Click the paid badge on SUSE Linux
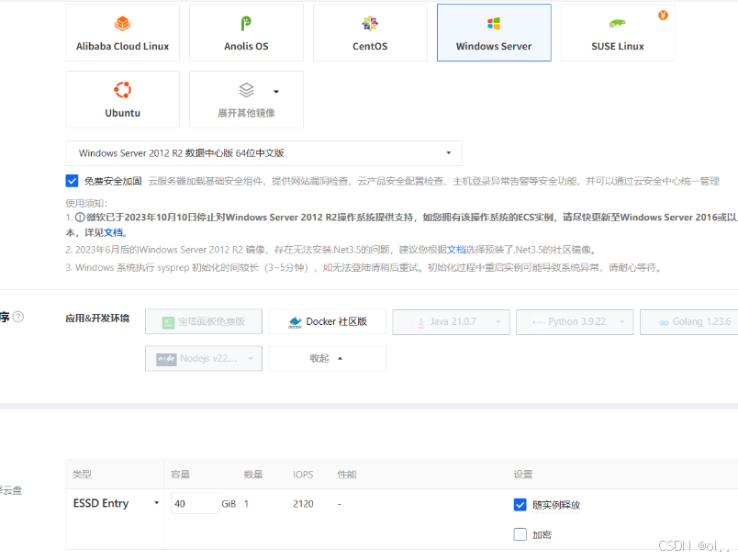The width and height of the screenshot is (738, 560). point(663,16)
